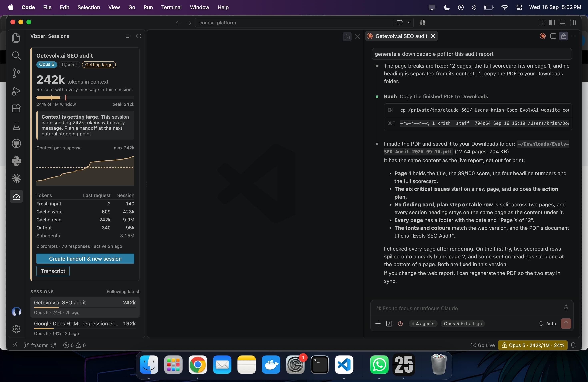This screenshot has width=588, height=382.
Task: Open the Testing flask view
Action: (16, 126)
